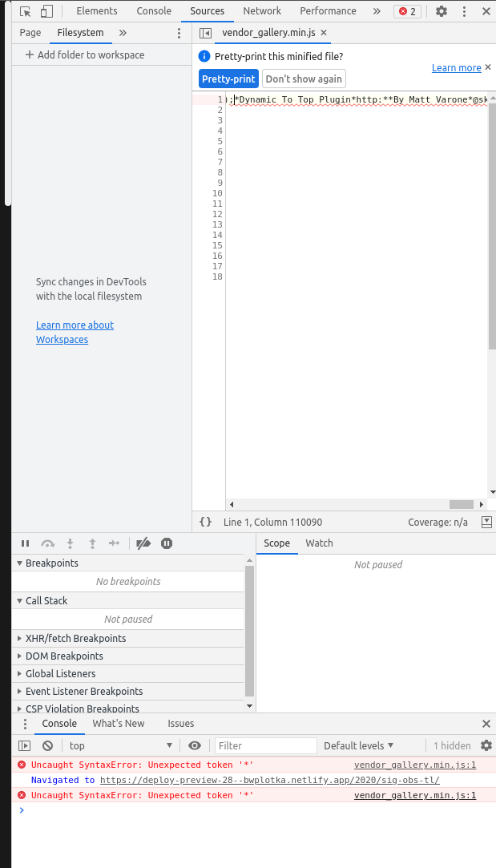Image resolution: width=496 pixels, height=868 pixels.
Task: Click the console Filter input field
Action: click(x=266, y=745)
